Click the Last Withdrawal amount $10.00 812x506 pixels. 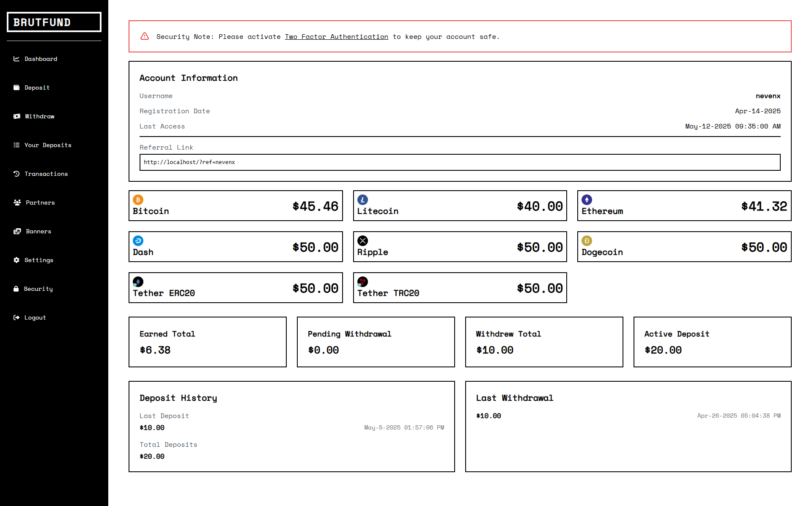pyautogui.click(x=488, y=416)
